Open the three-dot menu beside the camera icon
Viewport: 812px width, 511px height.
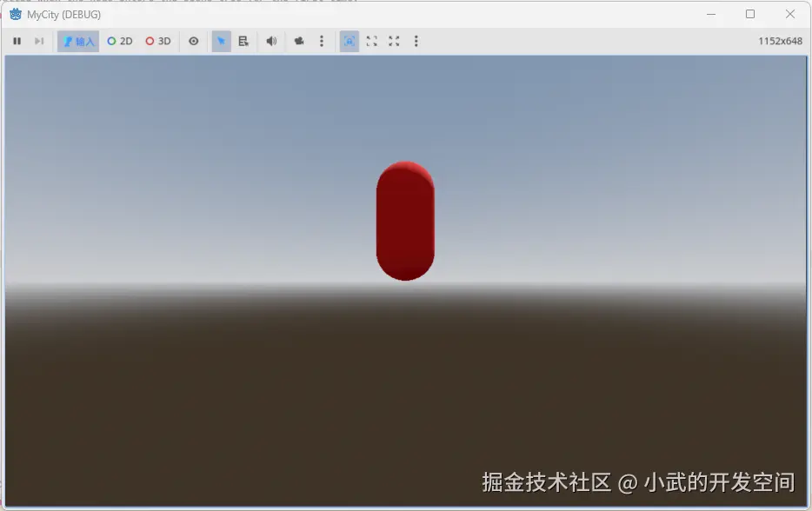point(322,41)
